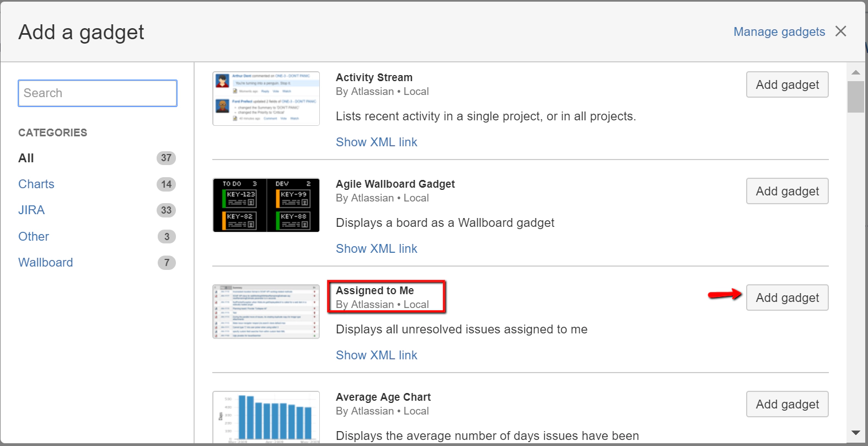Image resolution: width=868 pixels, height=446 pixels.
Task: Select the Other category
Action: (x=34, y=237)
